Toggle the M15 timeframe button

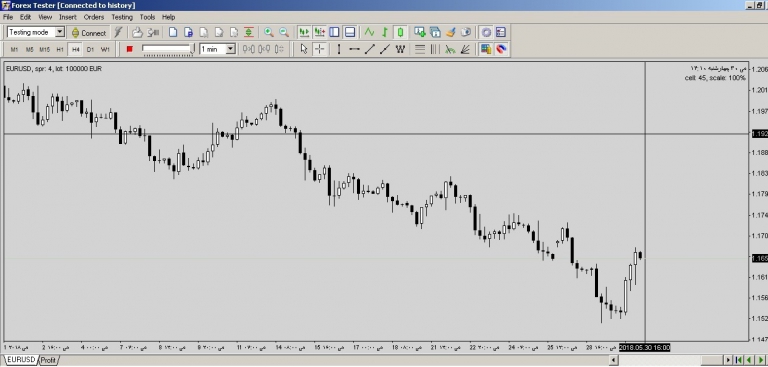coord(45,49)
